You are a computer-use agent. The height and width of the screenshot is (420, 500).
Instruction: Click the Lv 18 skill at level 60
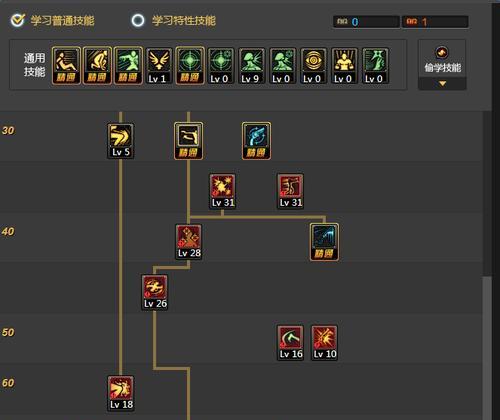pyautogui.click(x=121, y=393)
